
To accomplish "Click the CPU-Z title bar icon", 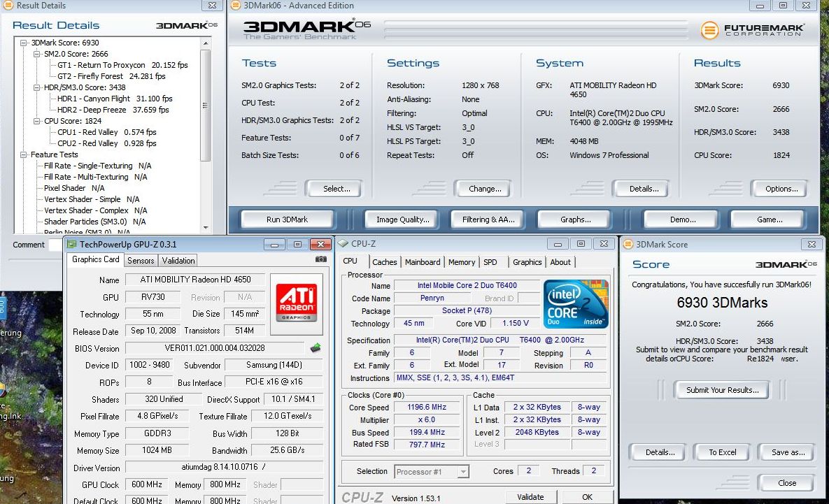I will [343, 243].
